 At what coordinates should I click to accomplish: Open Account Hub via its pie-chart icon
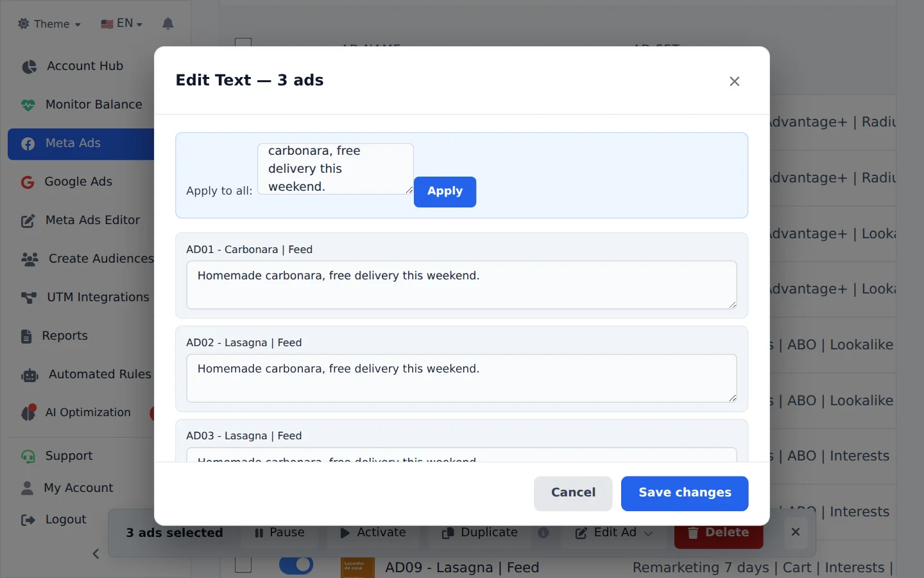(x=29, y=67)
